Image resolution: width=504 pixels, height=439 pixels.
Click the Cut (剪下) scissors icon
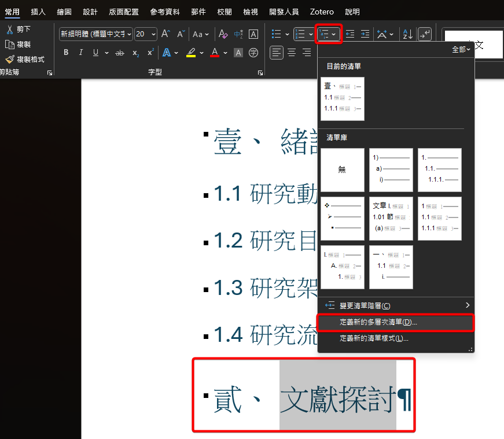click(x=10, y=29)
